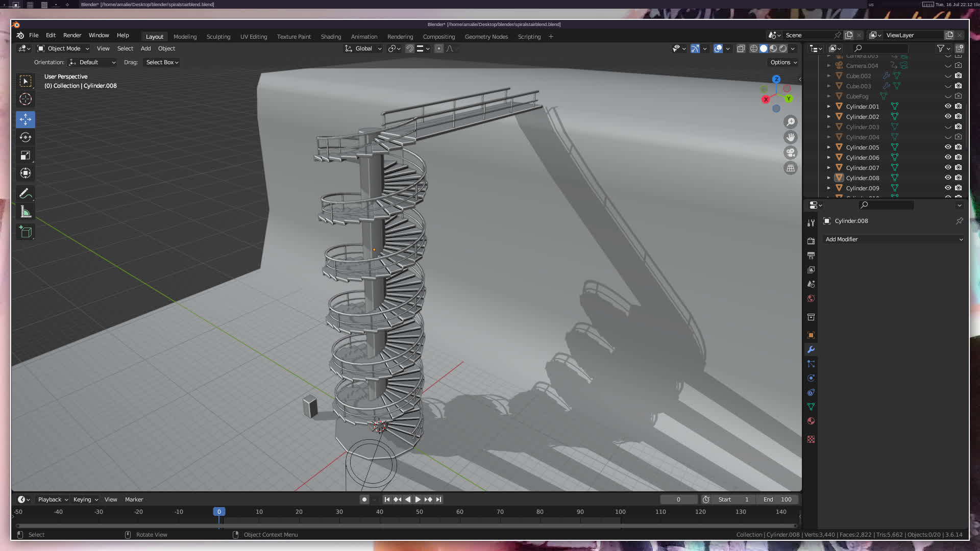Open the Material properties tab icon
The image size is (980, 551).
[811, 421]
